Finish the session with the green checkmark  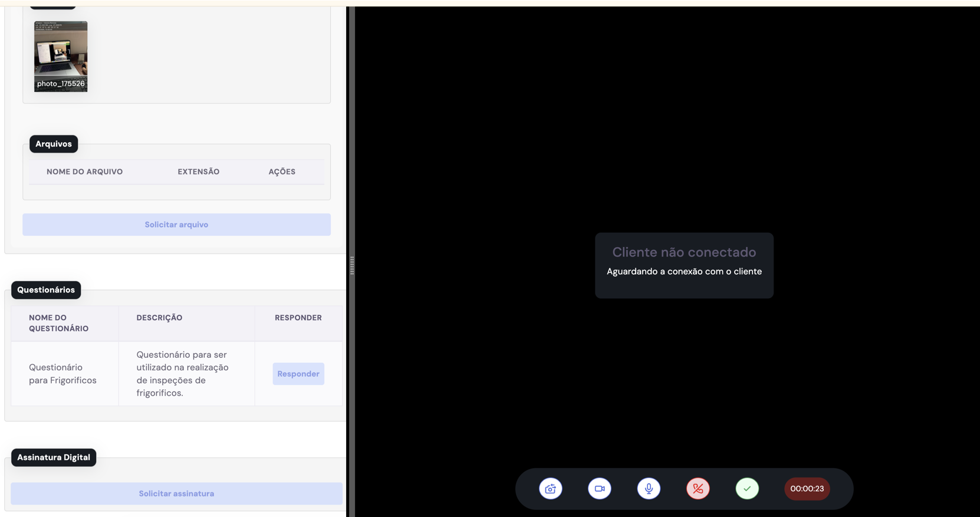tap(747, 489)
